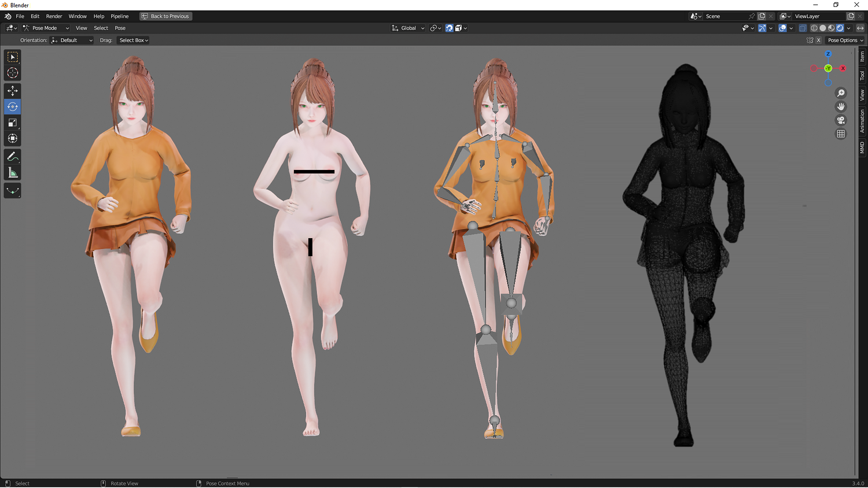Click the Blender logo menu icon
The width and height of the screenshot is (868, 488).
[8, 16]
